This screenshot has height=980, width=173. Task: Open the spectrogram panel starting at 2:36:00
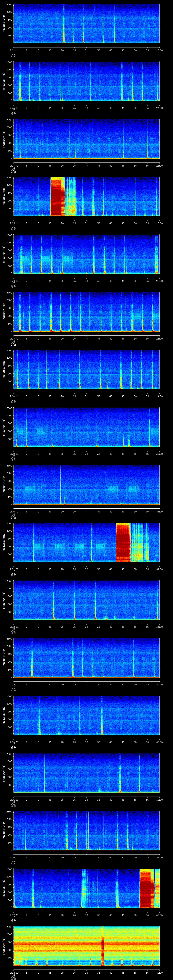87,831
